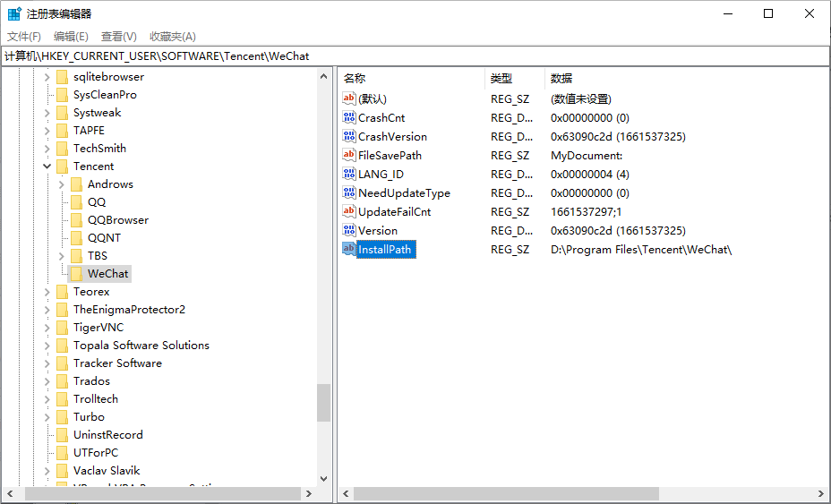831x504 pixels.
Task: Click the icon beside UpdateFailCnt value
Action: click(349, 212)
